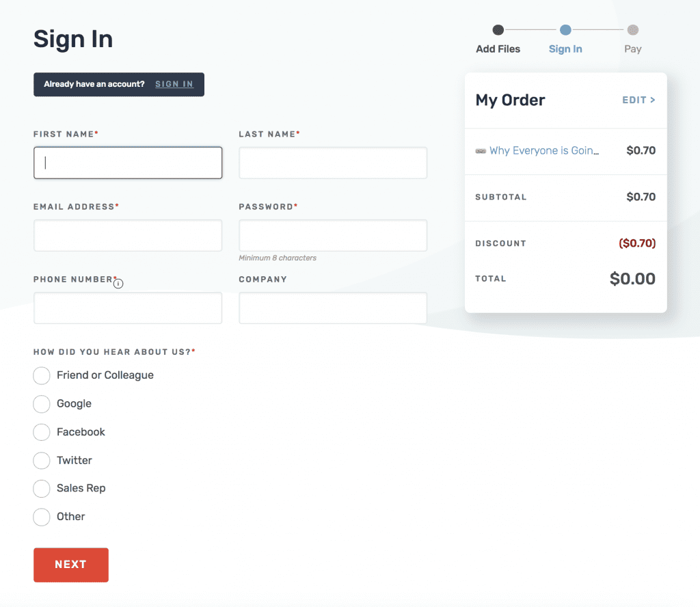
Task: Select the Friend or Colleague option
Action: tap(42, 375)
